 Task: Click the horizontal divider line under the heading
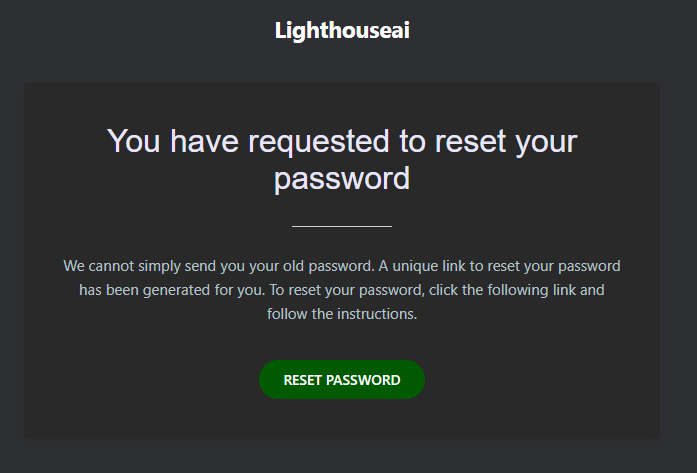342,227
